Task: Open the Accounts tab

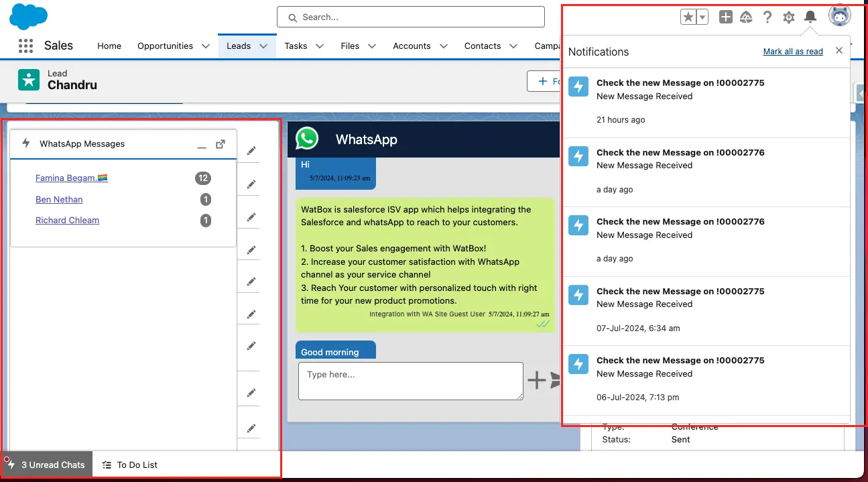Action: click(412, 46)
